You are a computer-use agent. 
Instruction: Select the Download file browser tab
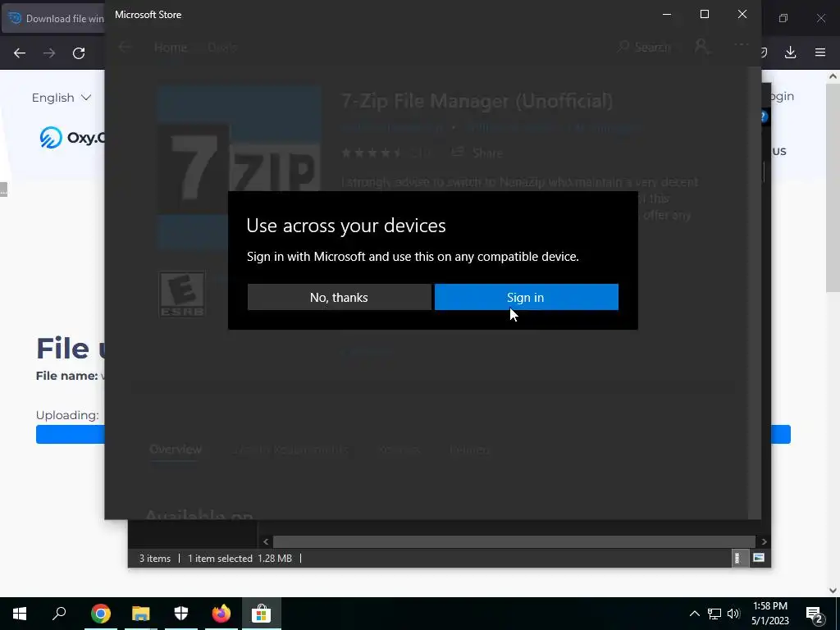(x=53, y=18)
